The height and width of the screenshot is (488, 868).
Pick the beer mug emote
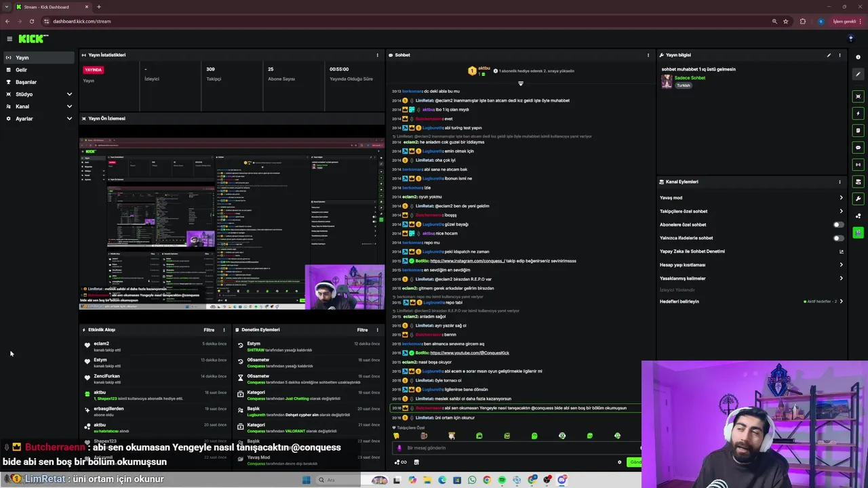(x=424, y=436)
